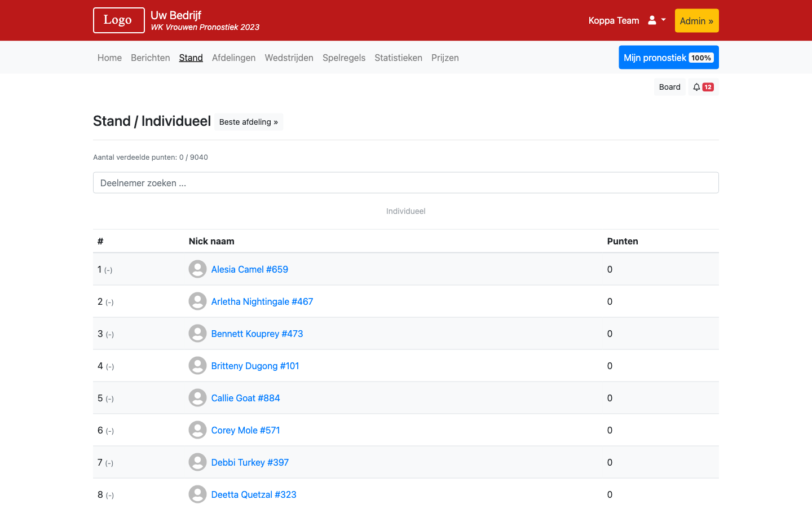
Task: Navigate to Afdelingen page
Action: coord(233,58)
